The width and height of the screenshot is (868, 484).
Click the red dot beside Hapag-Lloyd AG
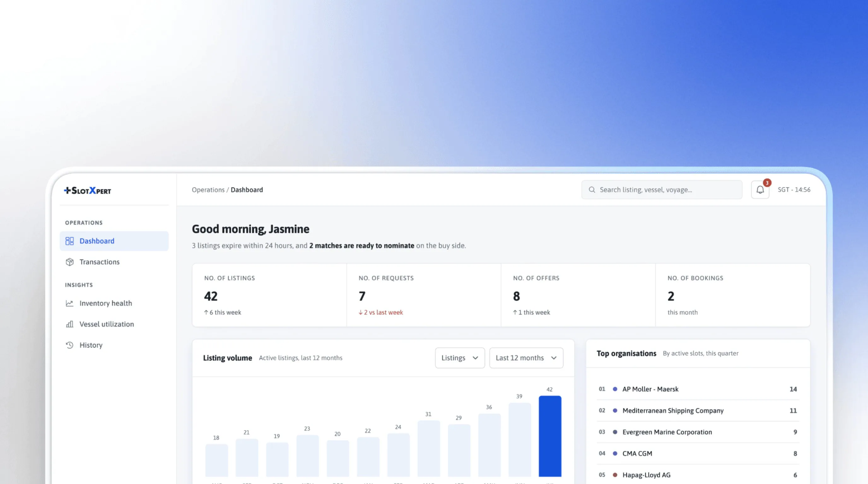click(x=615, y=475)
